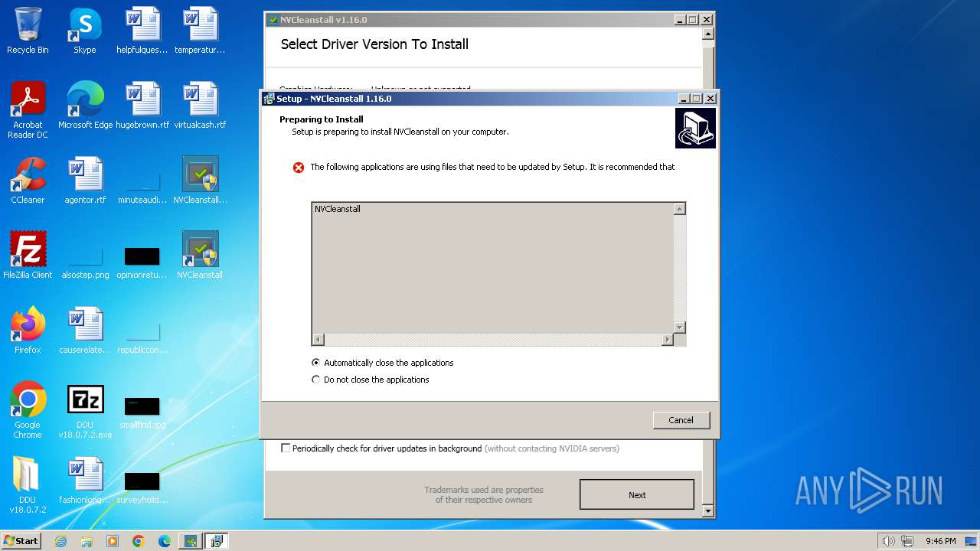Select the NVCleanstall installer file icon
Image resolution: width=980 pixels, height=551 pixels.
coord(200,181)
